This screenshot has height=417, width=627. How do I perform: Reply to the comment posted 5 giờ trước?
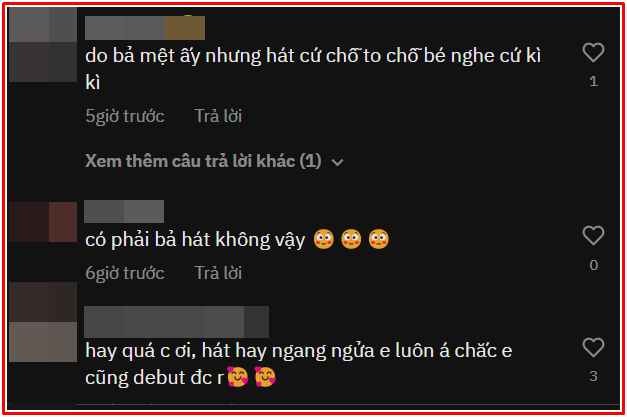click(x=218, y=116)
